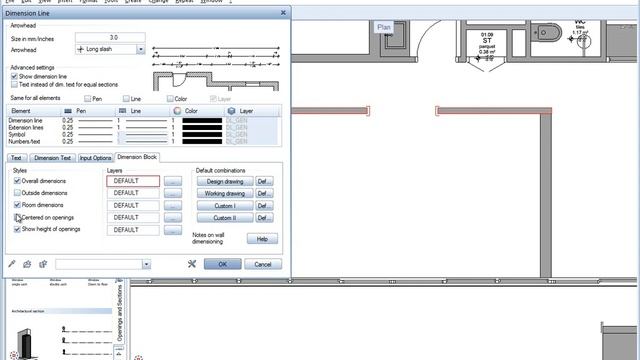Viewport: 640px width, 360px height.
Task: Click the Symbol color swatch
Action: 202,134
